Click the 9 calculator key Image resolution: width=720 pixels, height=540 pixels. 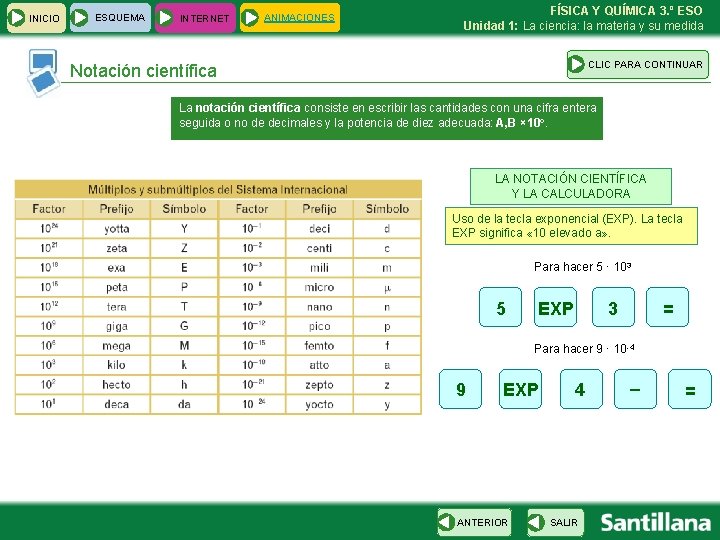[461, 389]
